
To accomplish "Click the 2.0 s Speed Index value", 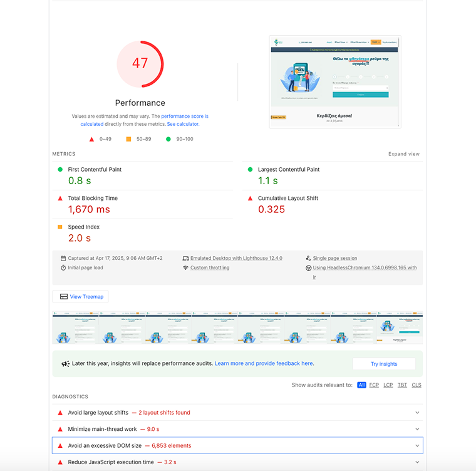I will [x=80, y=238].
